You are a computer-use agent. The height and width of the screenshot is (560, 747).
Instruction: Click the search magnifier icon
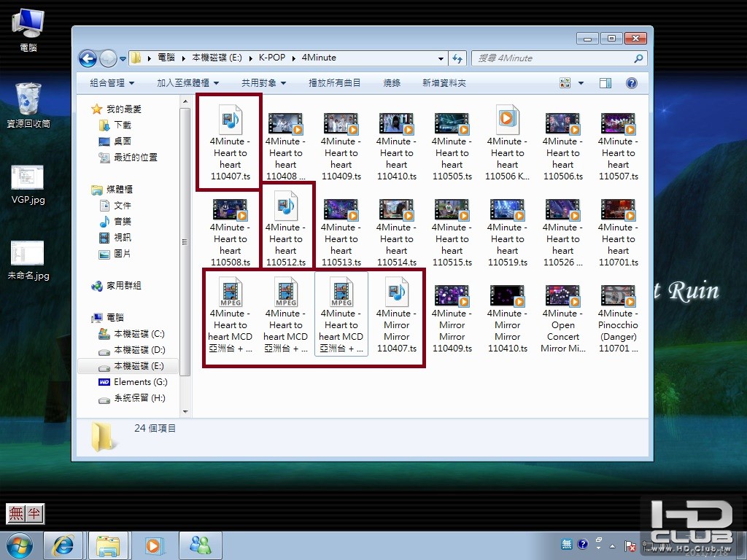638,58
